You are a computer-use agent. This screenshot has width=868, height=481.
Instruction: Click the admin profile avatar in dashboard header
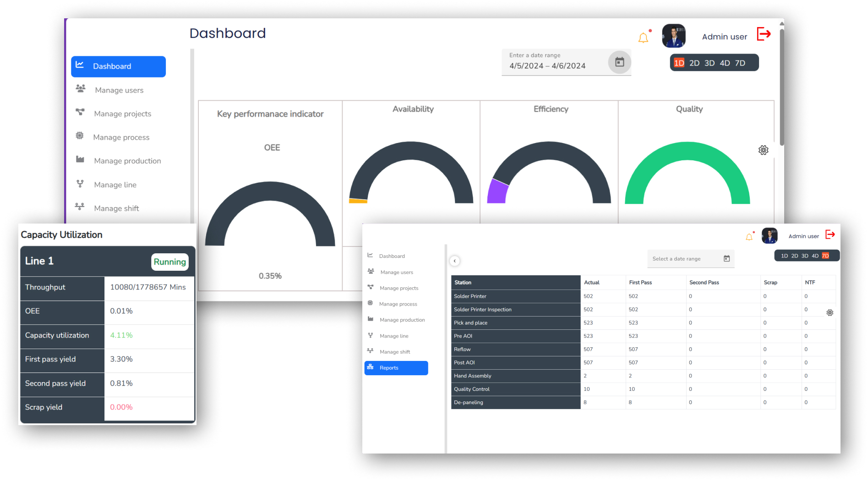click(674, 36)
